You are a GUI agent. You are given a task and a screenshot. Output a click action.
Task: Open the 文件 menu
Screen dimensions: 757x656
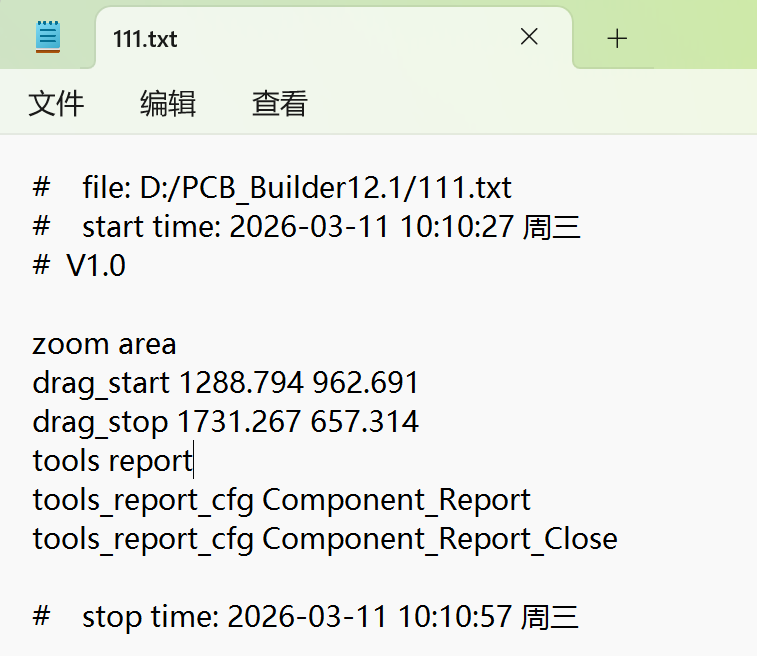56,103
